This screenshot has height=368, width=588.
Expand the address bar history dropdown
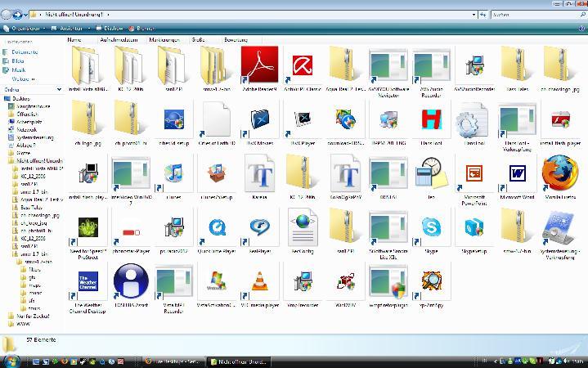[x=474, y=15]
